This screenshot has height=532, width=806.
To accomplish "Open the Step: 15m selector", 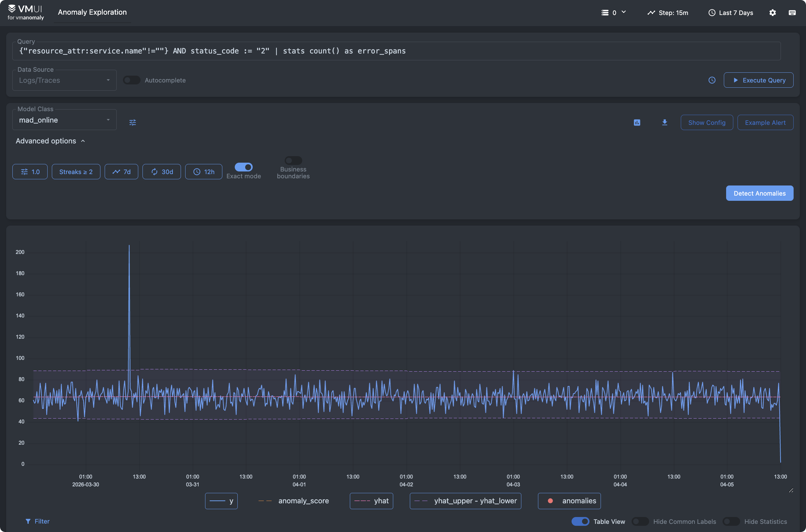I will [x=667, y=13].
